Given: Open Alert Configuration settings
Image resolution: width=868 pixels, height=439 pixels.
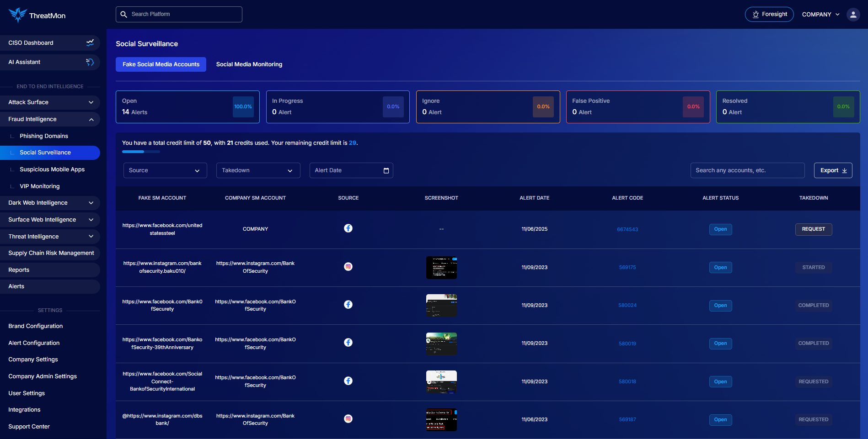Looking at the screenshot, I should point(34,343).
